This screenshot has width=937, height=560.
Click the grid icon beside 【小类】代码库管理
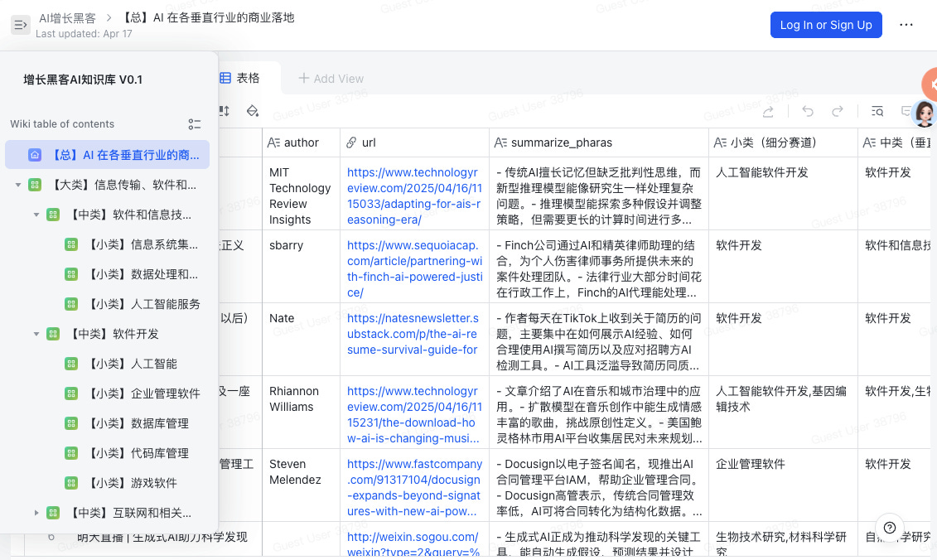[71, 453]
